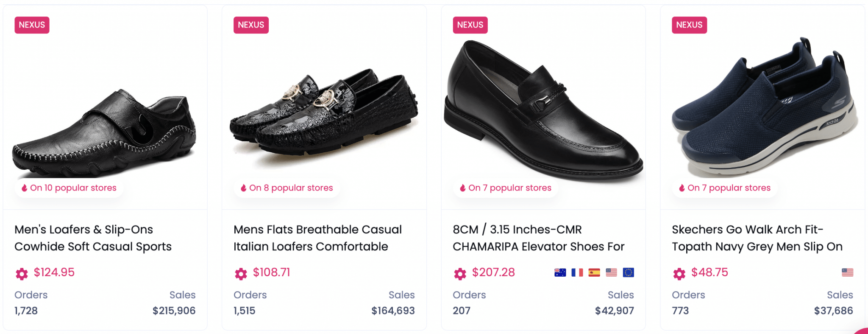Viewport: 868px width, 334px height.
Task: Open the Mens Flats Breathable Casual title
Action: point(317,238)
